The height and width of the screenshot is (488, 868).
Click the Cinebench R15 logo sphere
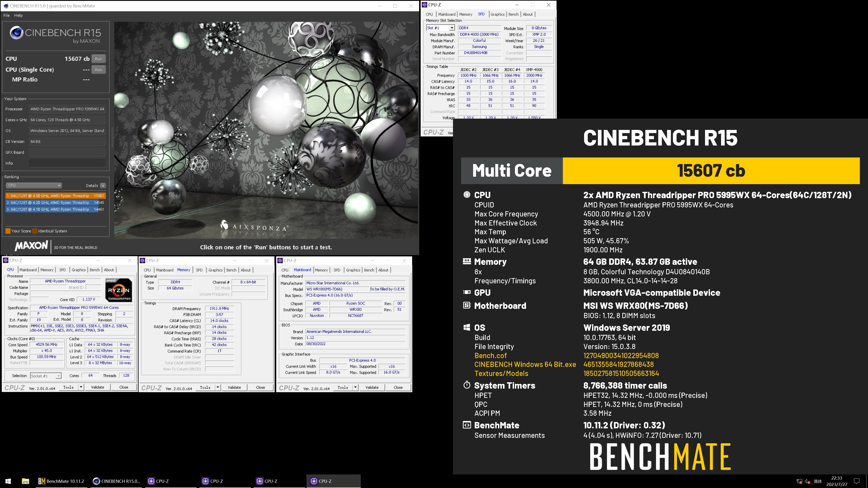tap(16, 33)
